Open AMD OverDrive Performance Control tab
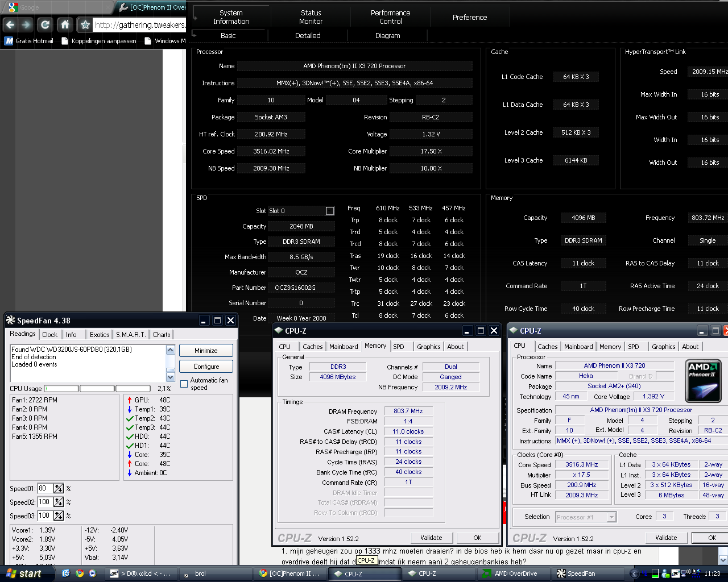This screenshot has height=582, width=728. coord(390,17)
